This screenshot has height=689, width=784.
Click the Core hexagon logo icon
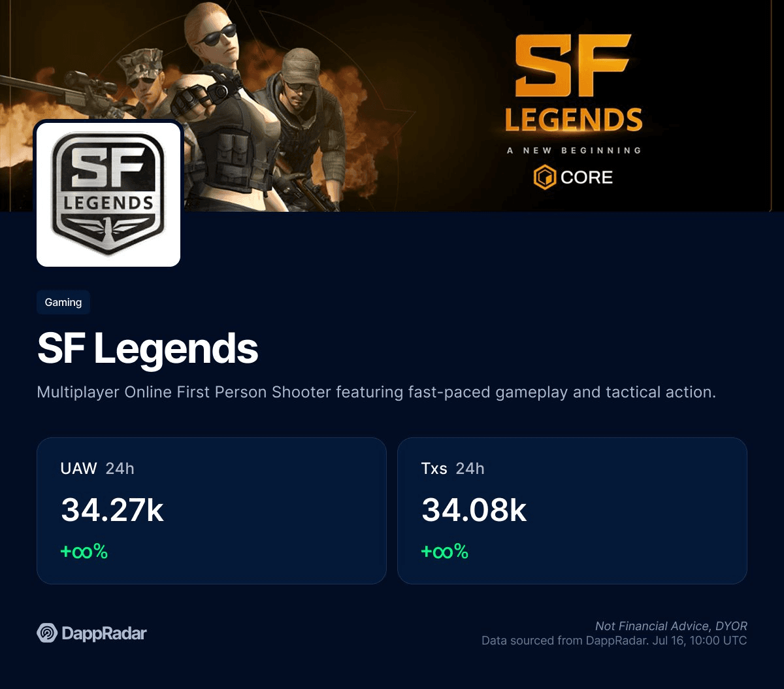tap(544, 177)
